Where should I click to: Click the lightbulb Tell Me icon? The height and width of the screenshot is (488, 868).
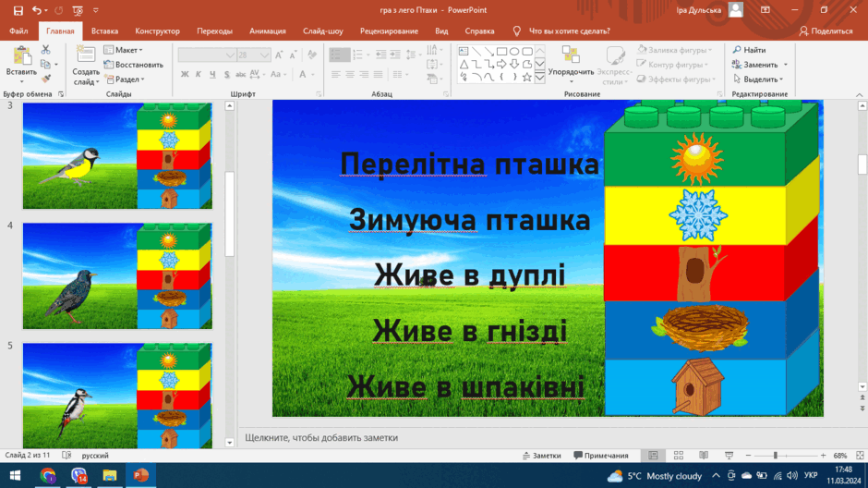click(x=516, y=31)
